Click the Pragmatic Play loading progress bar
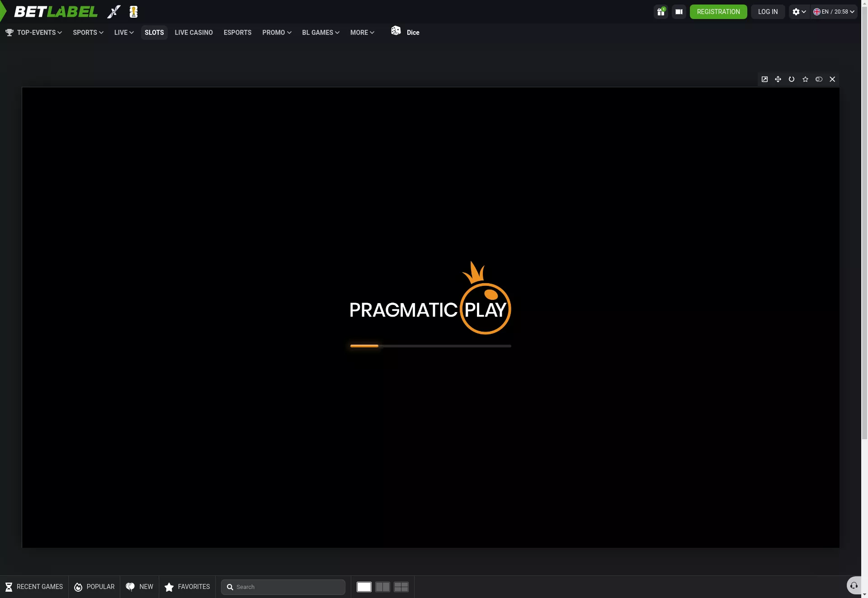This screenshot has height=598, width=868. pyautogui.click(x=430, y=346)
